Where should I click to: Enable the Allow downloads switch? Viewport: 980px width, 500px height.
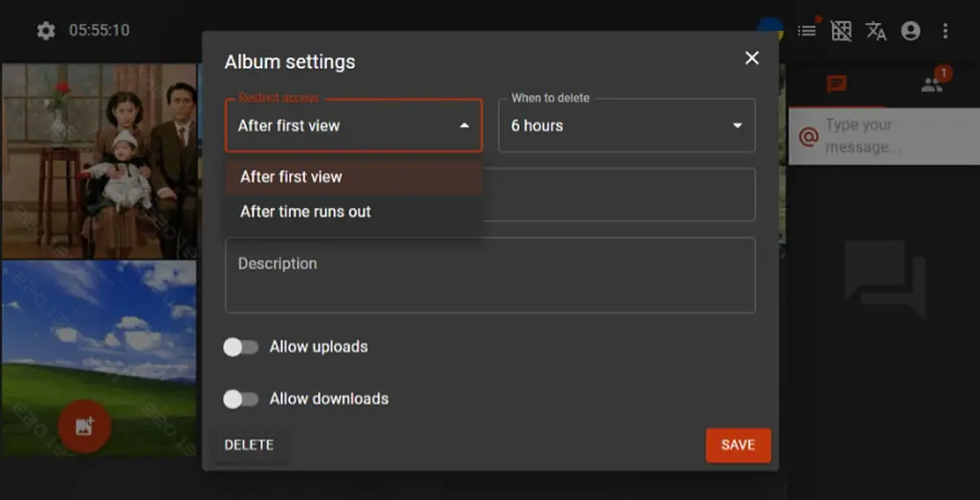[x=240, y=399]
